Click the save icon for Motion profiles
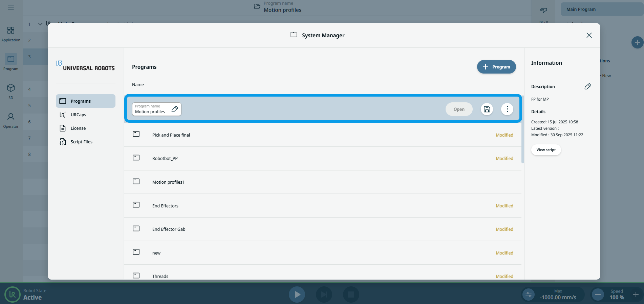The height and width of the screenshot is (304, 644). pyautogui.click(x=487, y=109)
